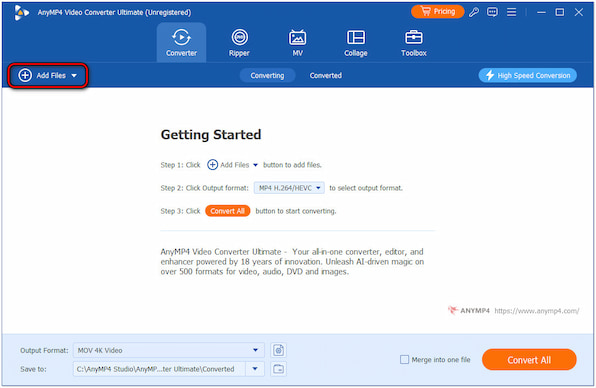Image resolution: width=596 pixels, height=388 pixels.
Task: Open the Pricing button
Action: pos(437,12)
